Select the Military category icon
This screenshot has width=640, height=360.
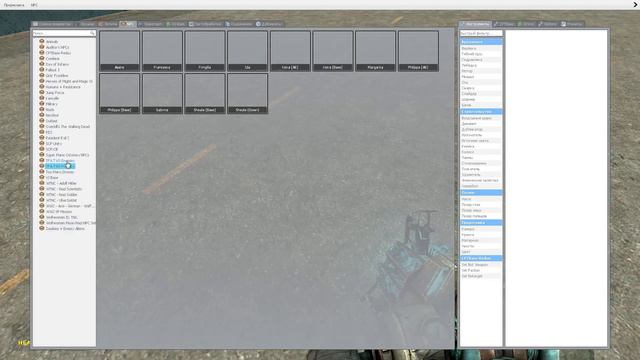pyautogui.click(x=42, y=104)
